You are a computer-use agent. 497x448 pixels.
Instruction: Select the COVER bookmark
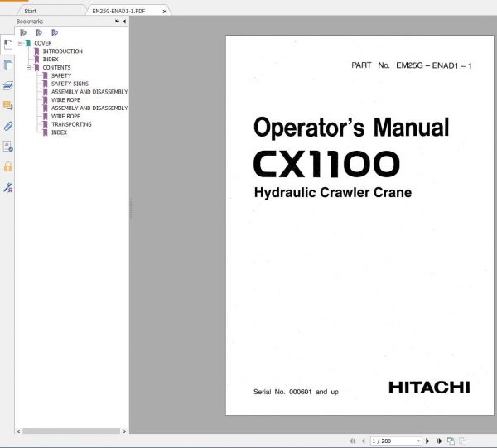43,43
